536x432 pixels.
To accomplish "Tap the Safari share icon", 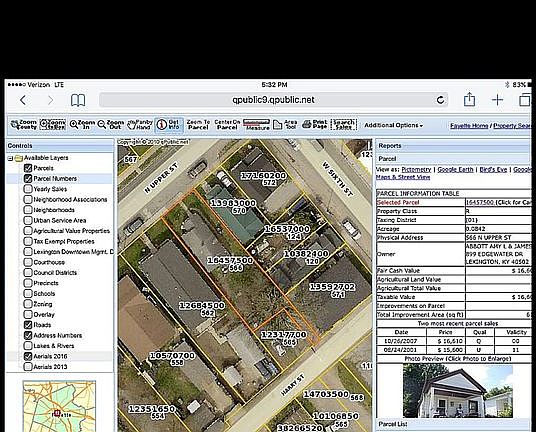I will point(469,99).
